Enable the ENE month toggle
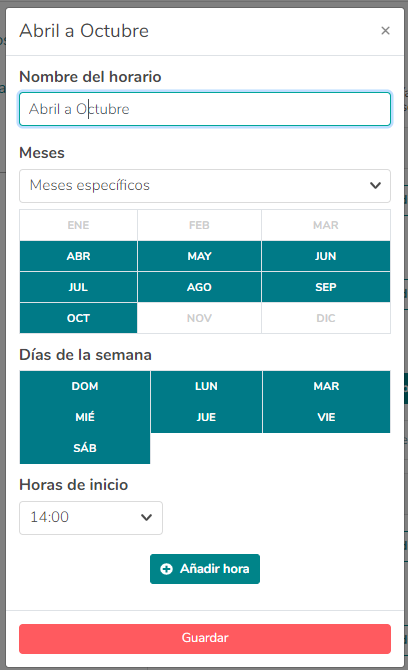408x670 pixels. 79,225
